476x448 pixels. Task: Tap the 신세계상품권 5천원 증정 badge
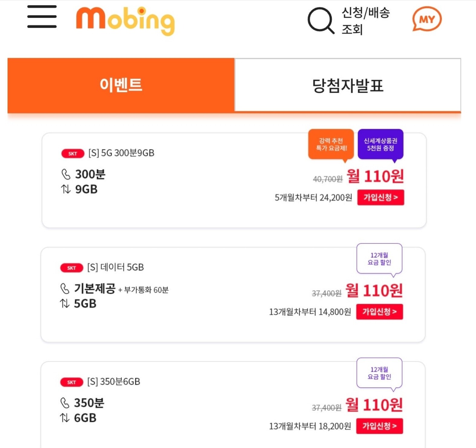click(x=380, y=145)
